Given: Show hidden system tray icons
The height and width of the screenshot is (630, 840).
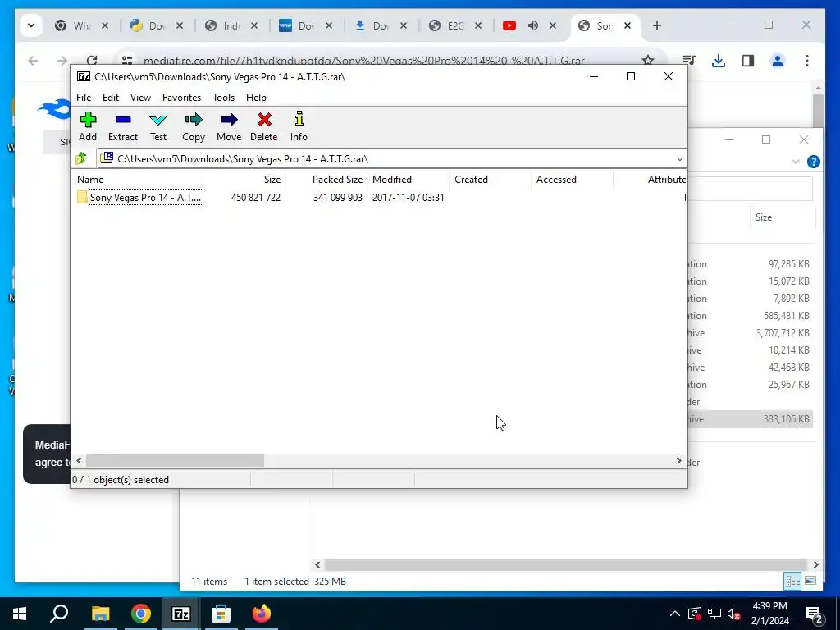Looking at the screenshot, I should coord(675,614).
